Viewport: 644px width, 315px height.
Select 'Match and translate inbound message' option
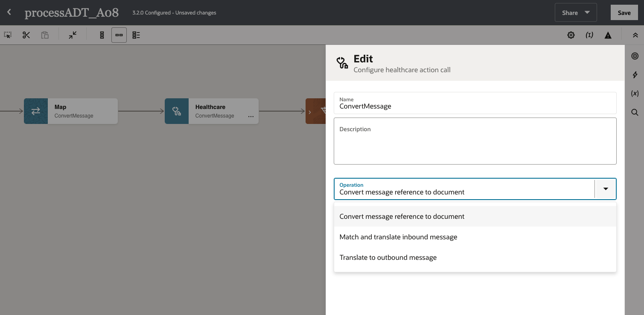(398, 237)
